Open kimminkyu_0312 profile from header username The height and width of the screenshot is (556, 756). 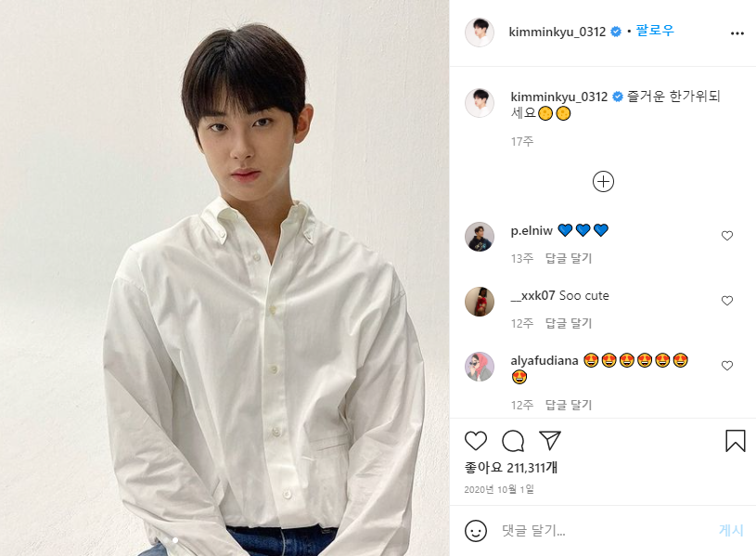(557, 32)
